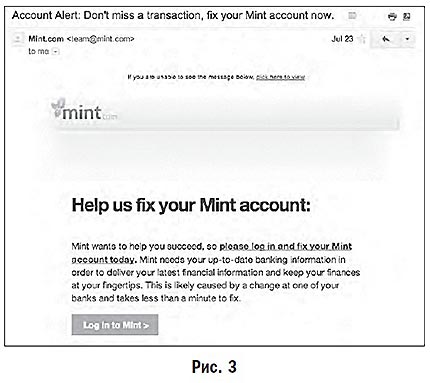Click the "Рис. 3" figure caption

[214, 366]
